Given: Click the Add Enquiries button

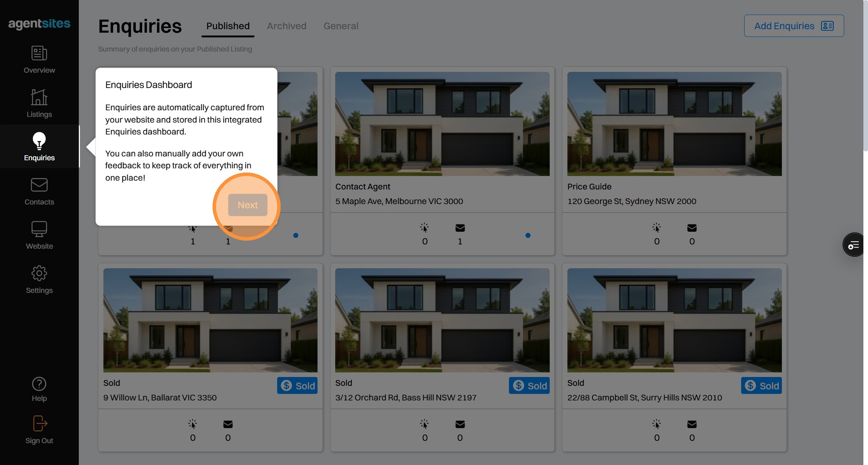Looking at the screenshot, I should 794,26.
